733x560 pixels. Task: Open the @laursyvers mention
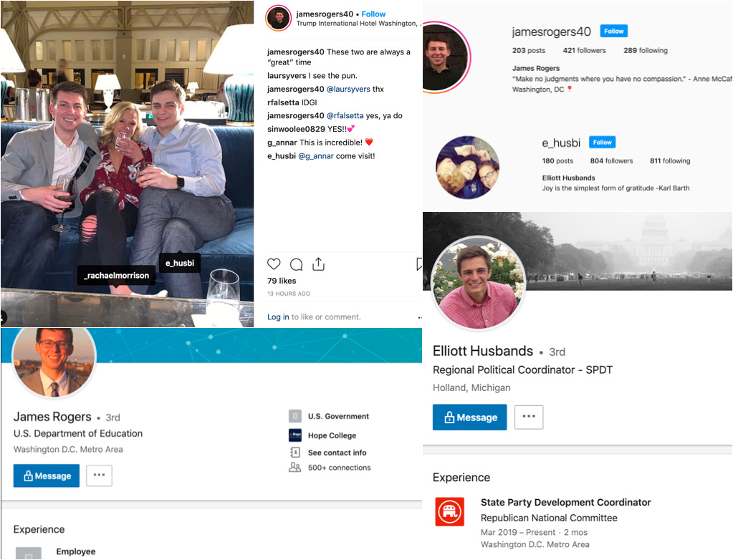(x=348, y=89)
